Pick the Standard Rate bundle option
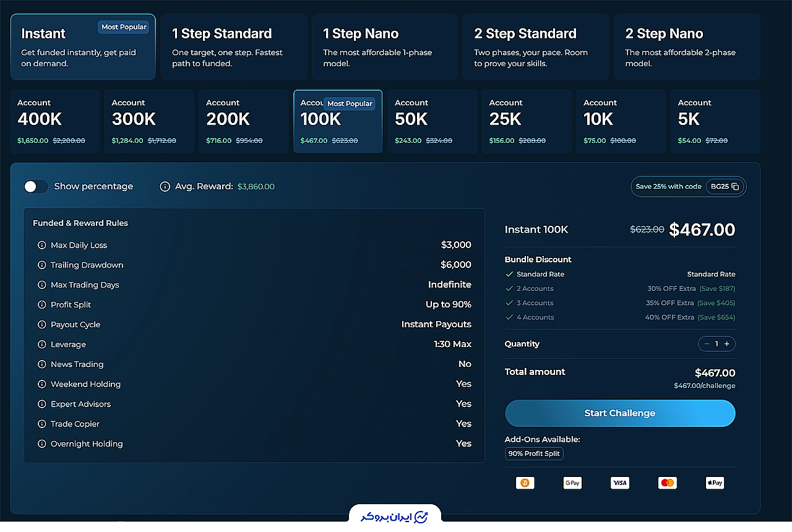This screenshot has width=792, height=532. [620, 274]
